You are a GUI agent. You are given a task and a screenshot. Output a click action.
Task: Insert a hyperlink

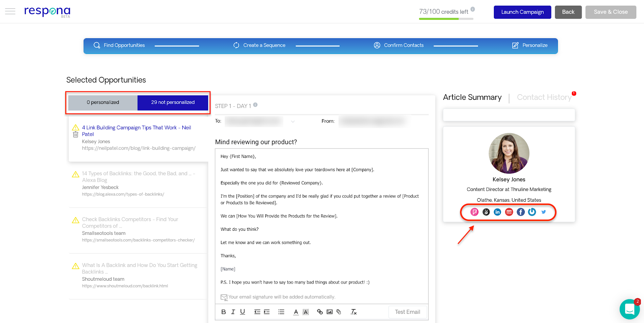coord(320,312)
